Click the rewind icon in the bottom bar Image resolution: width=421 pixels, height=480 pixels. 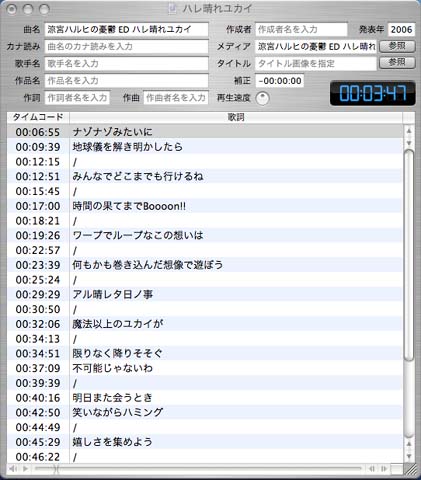point(13,469)
